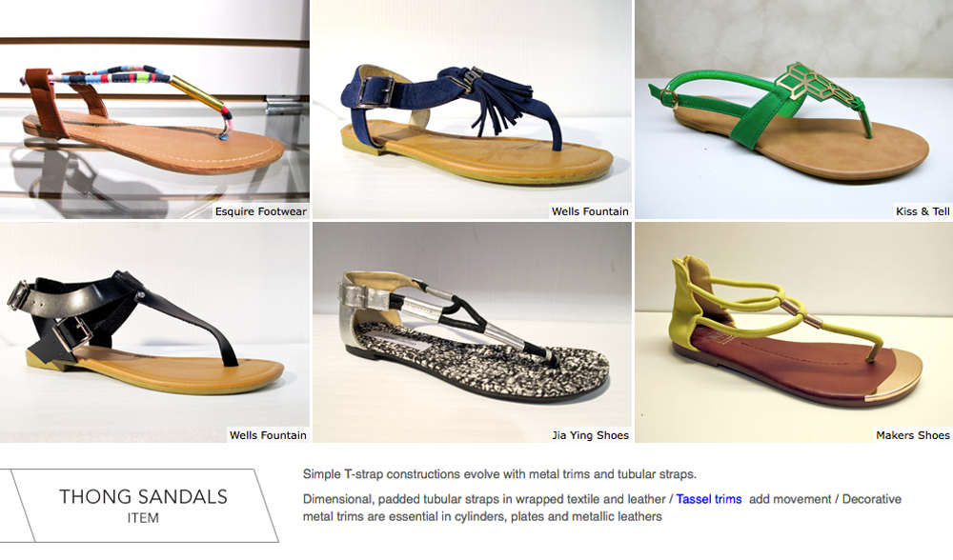The width and height of the screenshot is (953, 560).
Task: Select the green Kiss & Tell sandal photo
Action: coord(794,110)
